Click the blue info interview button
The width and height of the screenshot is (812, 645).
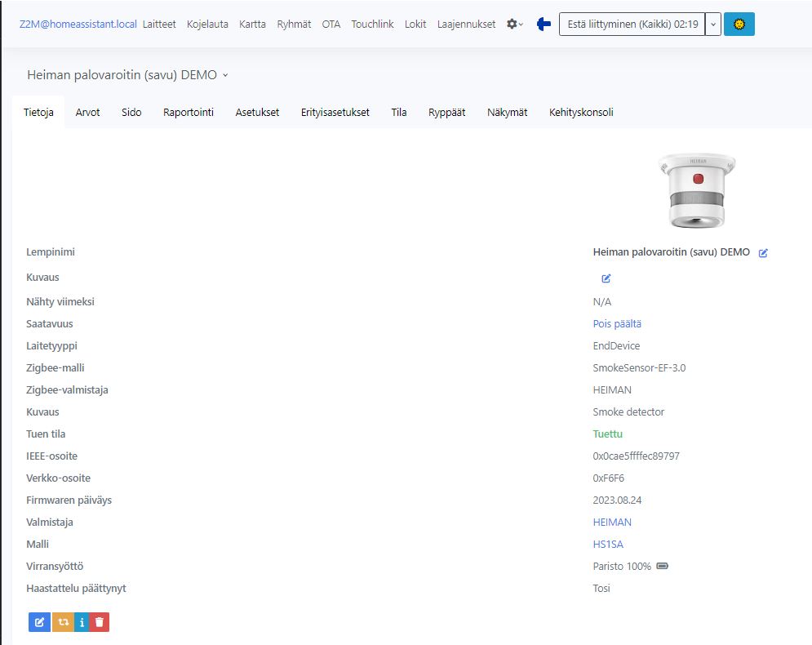pyautogui.click(x=82, y=621)
